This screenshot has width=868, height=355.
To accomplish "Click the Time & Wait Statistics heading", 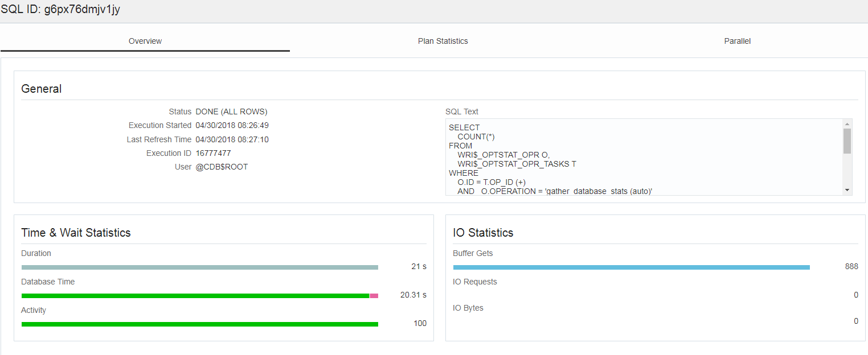I will [x=76, y=233].
